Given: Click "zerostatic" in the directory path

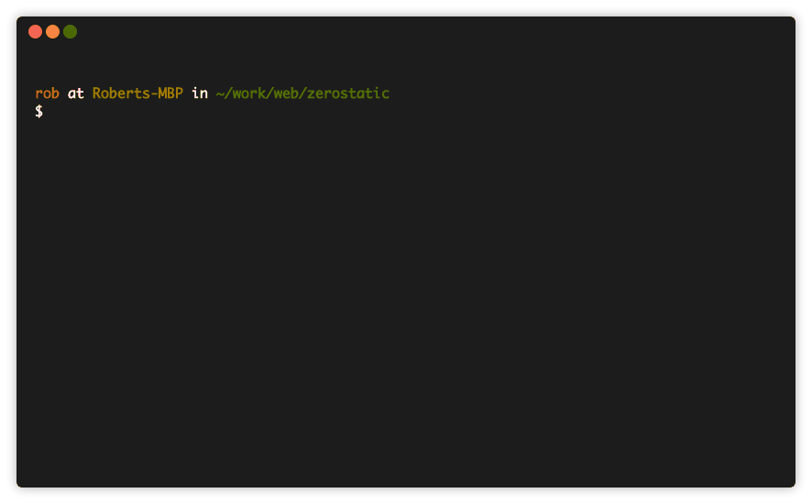Looking at the screenshot, I should click(349, 93).
